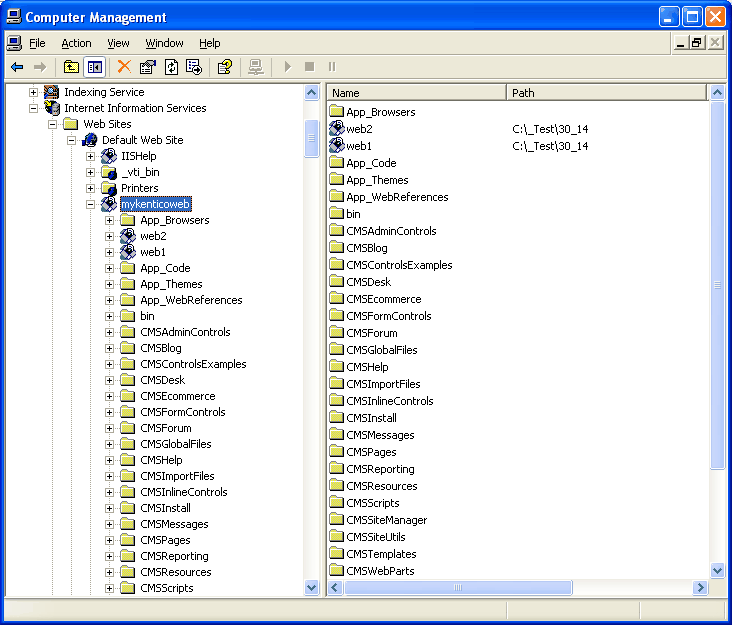
Task: Expand the web2 node in the tree
Action: [110, 236]
